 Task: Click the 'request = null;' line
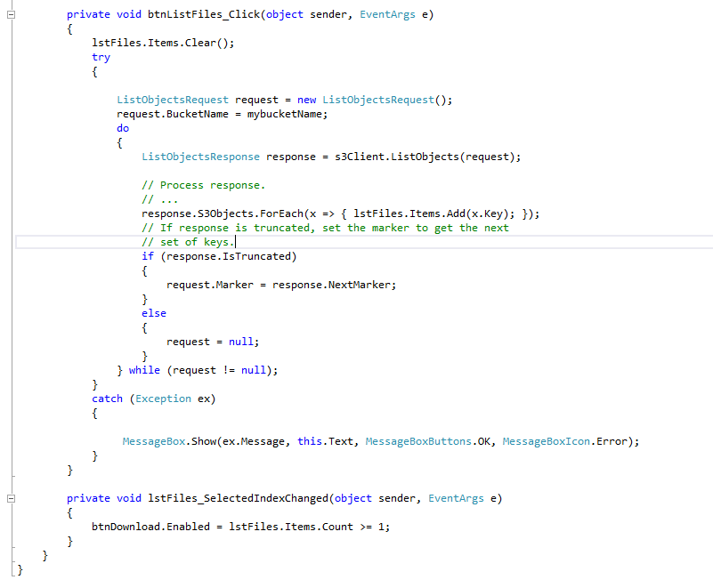click(213, 342)
